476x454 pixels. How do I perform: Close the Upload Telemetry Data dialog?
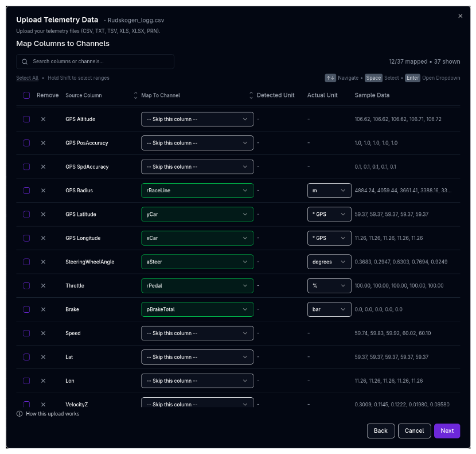(460, 16)
